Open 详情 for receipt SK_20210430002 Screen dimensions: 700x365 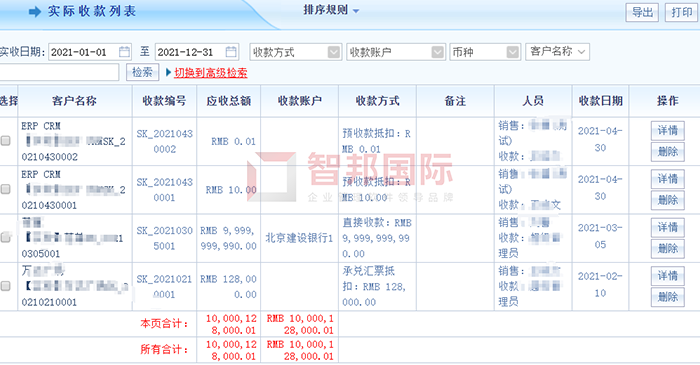click(667, 131)
